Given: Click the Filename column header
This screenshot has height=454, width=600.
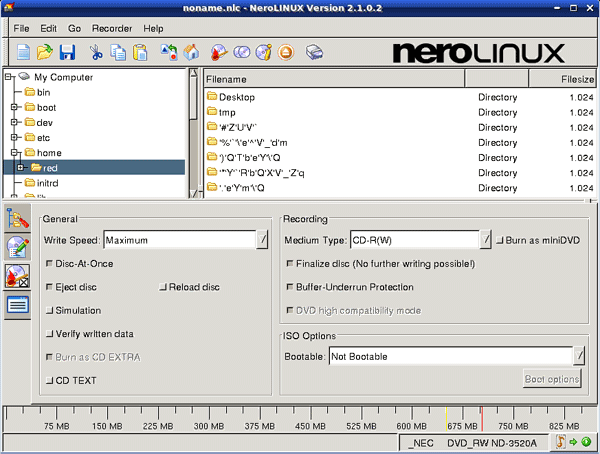Looking at the screenshot, I should [x=334, y=79].
